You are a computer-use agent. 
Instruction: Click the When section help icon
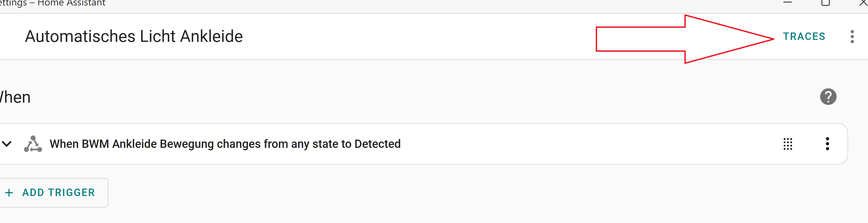click(x=828, y=97)
